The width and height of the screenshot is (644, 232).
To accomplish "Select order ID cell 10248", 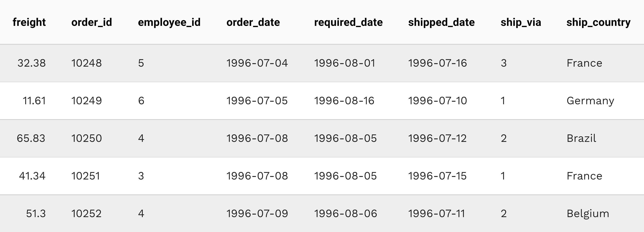I will pyautogui.click(x=87, y=63).
